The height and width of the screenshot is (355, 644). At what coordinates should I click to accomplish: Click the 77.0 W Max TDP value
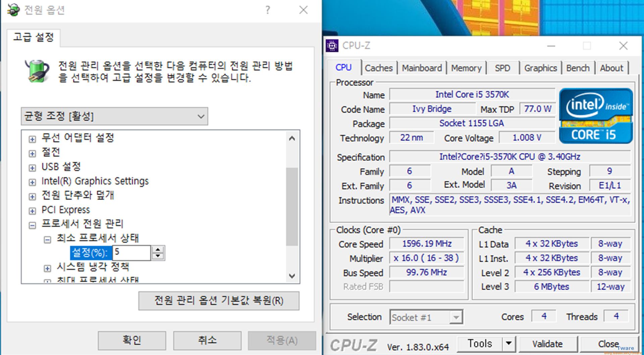click(538, 109)
